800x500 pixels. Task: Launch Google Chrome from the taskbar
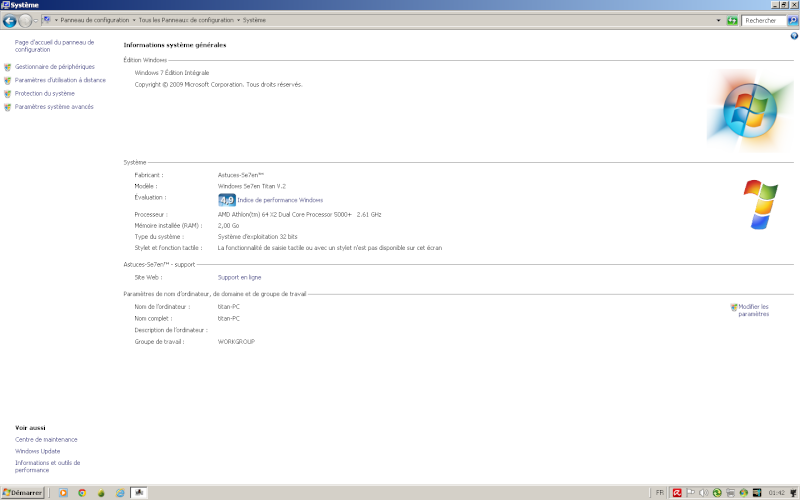[82, 493]
